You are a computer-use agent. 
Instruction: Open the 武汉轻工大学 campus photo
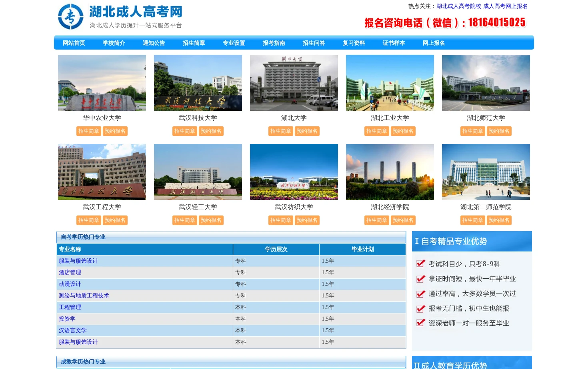coord(198,172)
